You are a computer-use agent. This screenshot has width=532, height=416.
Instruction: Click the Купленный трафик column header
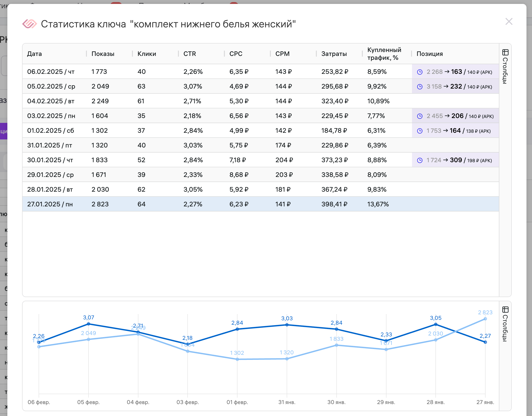tap(384, 54)
